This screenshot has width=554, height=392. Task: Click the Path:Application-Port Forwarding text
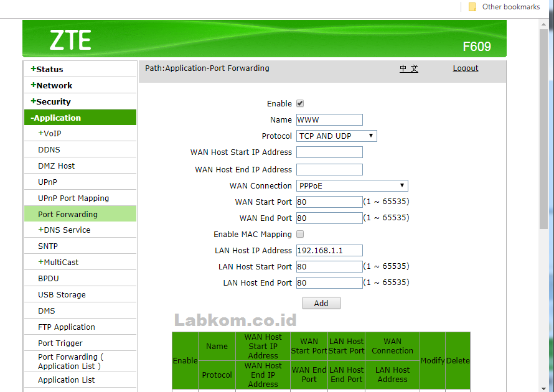click(x=207, y=68)
